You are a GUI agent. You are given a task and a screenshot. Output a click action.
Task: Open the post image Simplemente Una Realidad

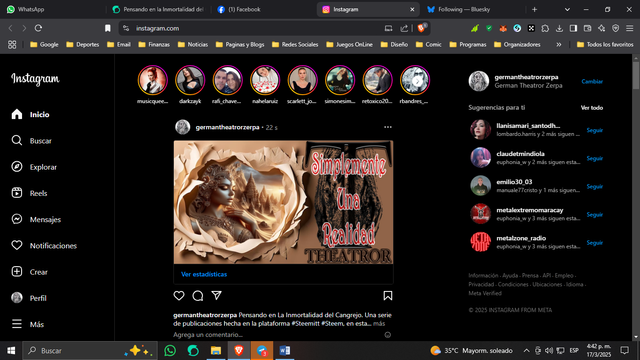pyautogui.click(x=283, y=202)
